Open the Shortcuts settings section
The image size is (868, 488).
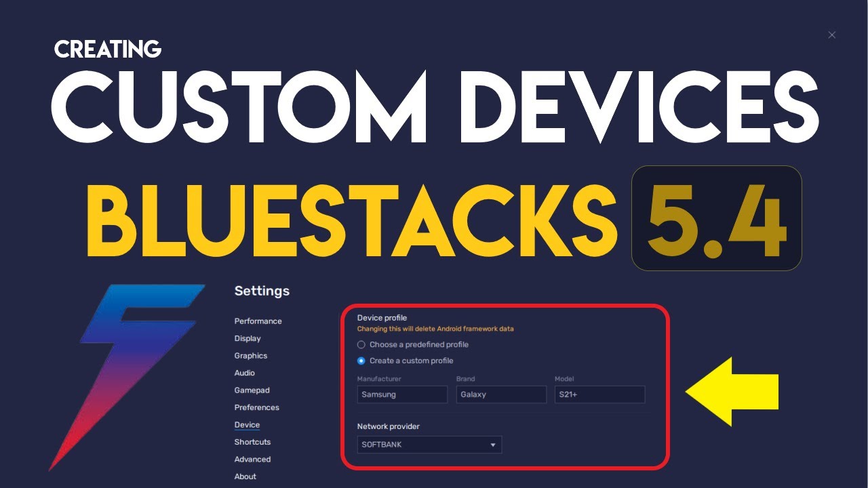pos(252,442)
